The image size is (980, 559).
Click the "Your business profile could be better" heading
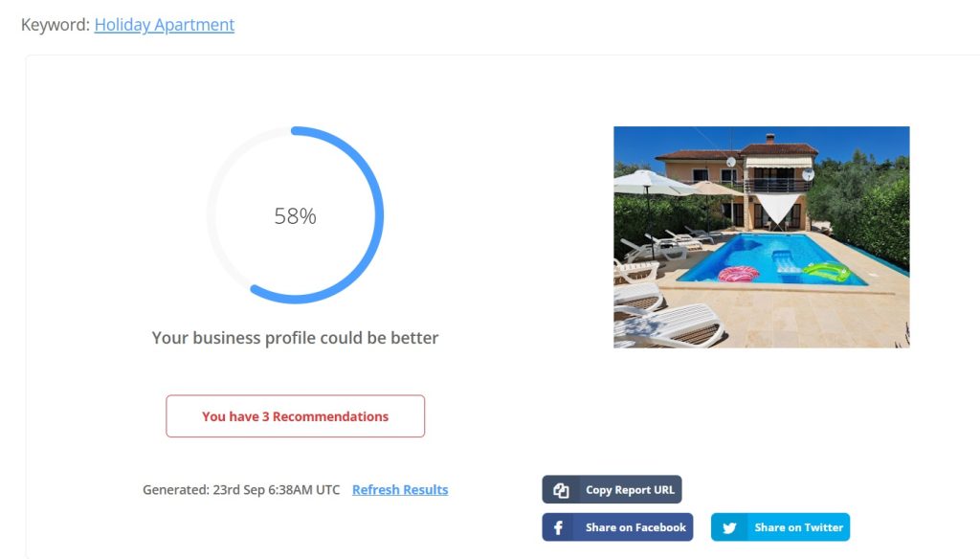[x=295, y=337]
